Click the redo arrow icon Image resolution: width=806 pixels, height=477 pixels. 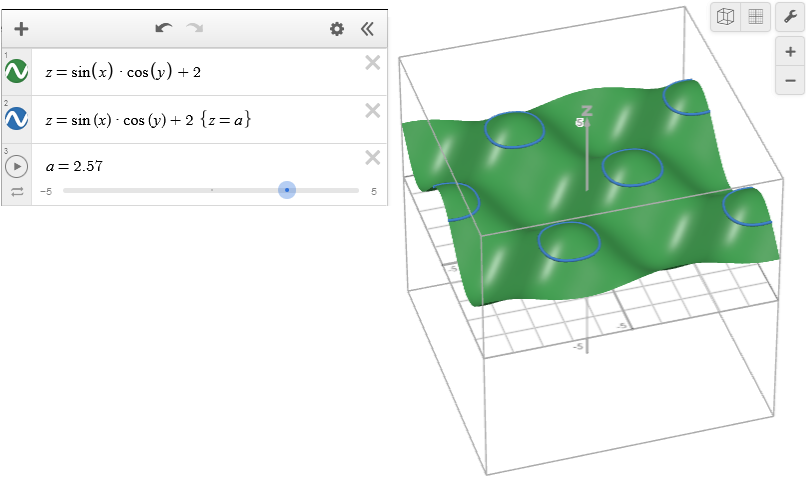[x=194, y=29]
